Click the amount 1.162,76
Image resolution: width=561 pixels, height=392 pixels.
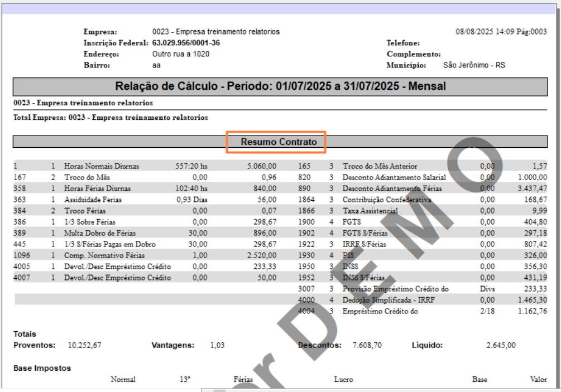[x=533, y=311]
